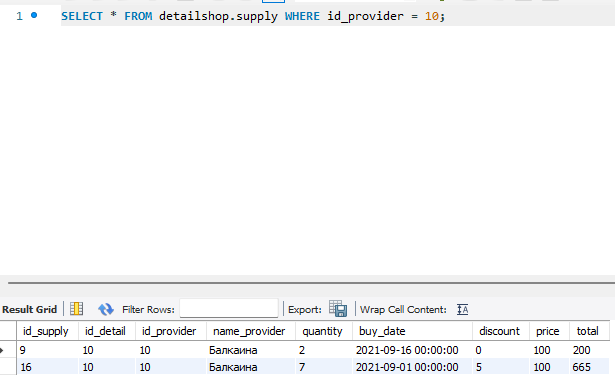Sort by buy_date column header
The width and height of the screenshot is (615, 378).
[x=412, y=331]
